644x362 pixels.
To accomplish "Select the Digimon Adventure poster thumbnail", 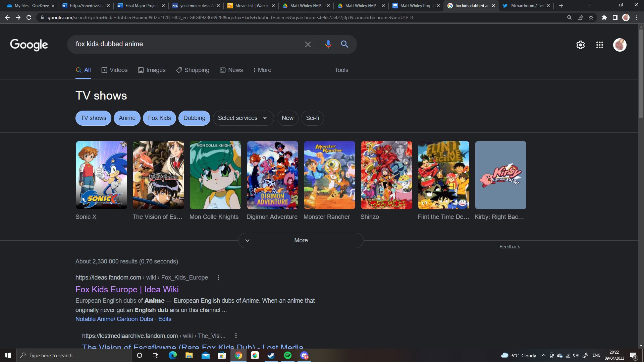I will point(272,175).
